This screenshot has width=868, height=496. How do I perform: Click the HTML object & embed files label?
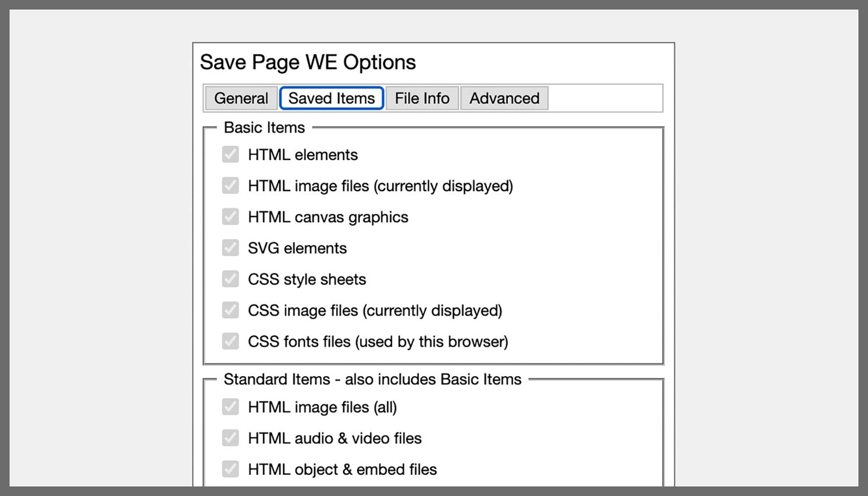click(342, 469)
